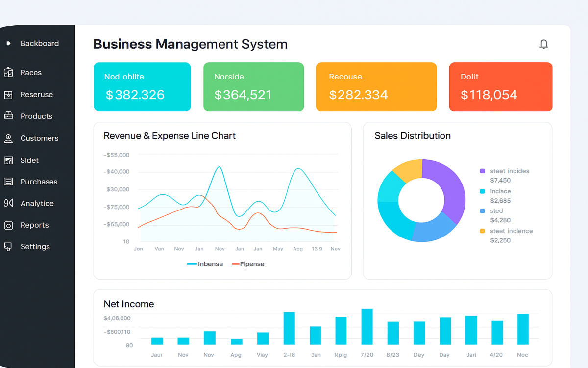Open the Backboard menu item
Viewport: 588px width, 368px height.
point(39,43)
